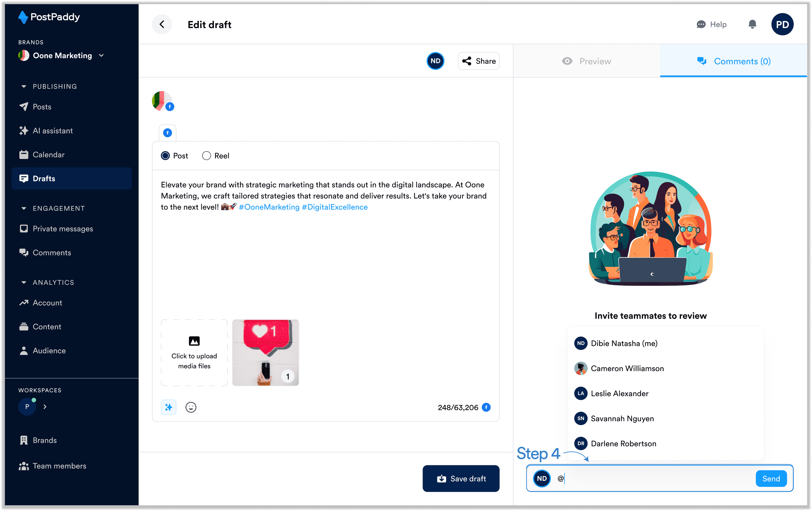
Task: Open the Comments (0) tab
Action: coord(733,61)
